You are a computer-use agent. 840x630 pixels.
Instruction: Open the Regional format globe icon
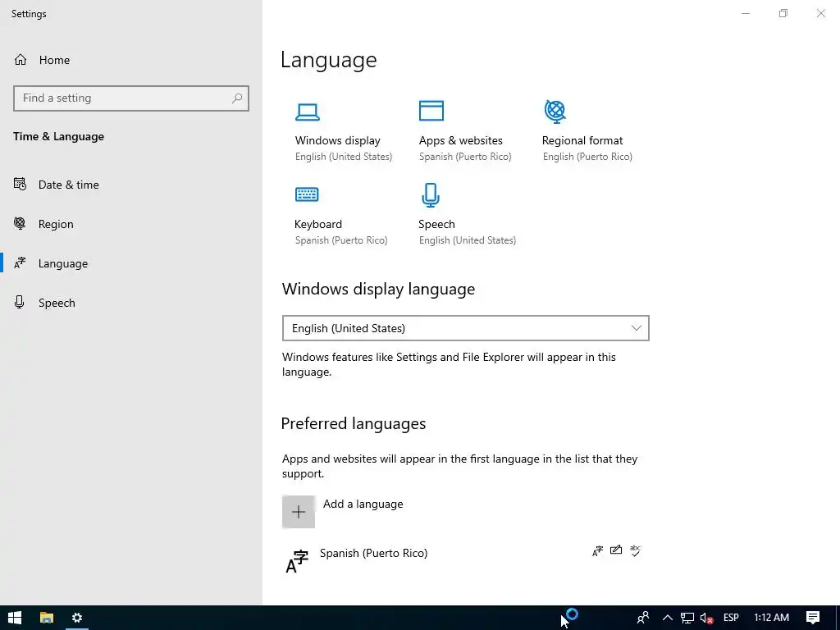[x=555, y=112]
